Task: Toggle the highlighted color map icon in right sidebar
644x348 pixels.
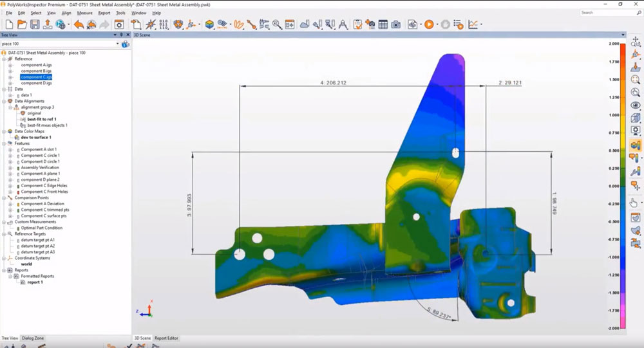Action: pos(636,145)
